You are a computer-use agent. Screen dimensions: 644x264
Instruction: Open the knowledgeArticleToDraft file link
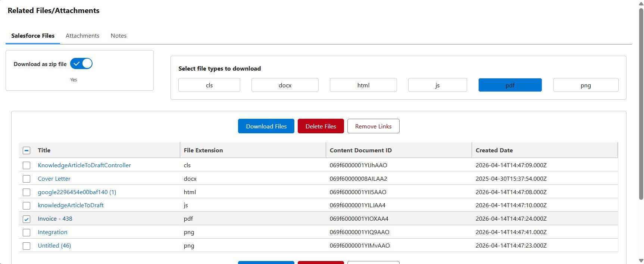[71, 205]
